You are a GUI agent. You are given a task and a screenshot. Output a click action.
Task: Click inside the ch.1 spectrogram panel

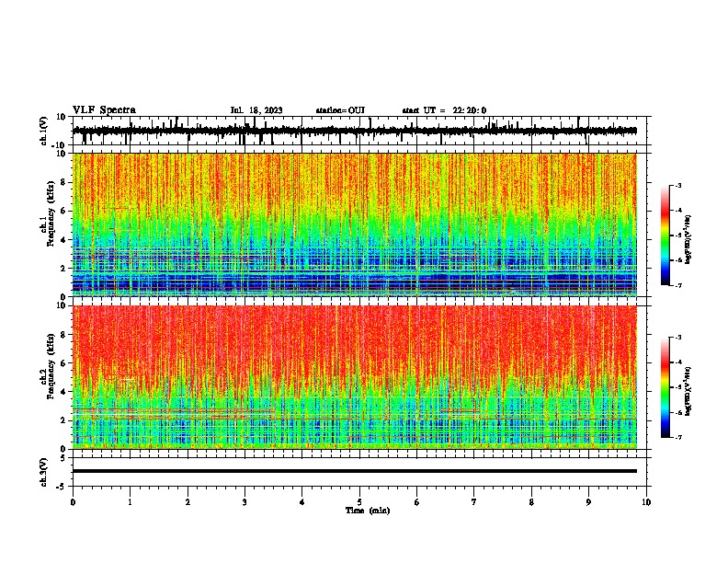(354, 224)
